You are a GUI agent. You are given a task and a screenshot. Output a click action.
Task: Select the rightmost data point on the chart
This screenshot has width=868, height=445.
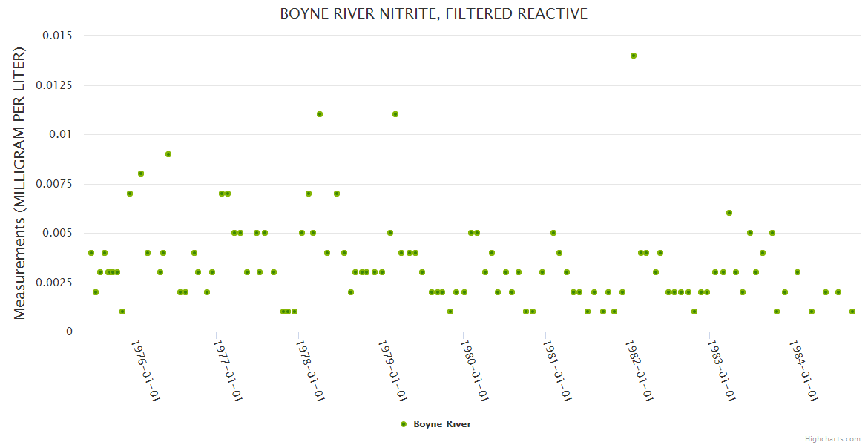pos(852,311)
